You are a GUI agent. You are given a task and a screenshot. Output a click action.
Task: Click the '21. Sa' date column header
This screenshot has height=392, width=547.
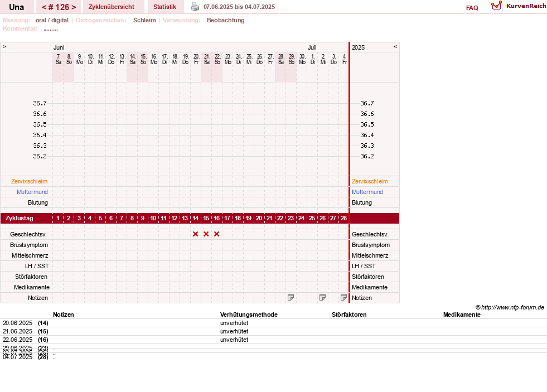(x=206, y=59)
